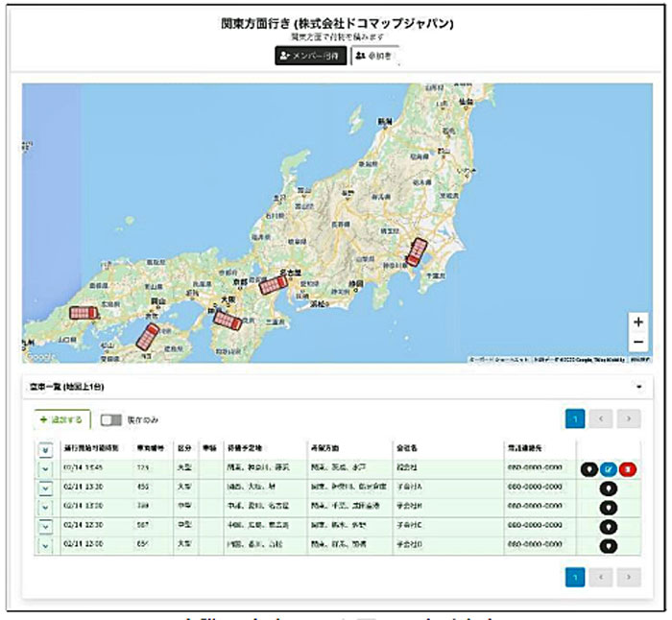Click the 名古屋 city label on map
Image resolution: width=672 pixels, height=620 pixels.
(x=290, y=272)
